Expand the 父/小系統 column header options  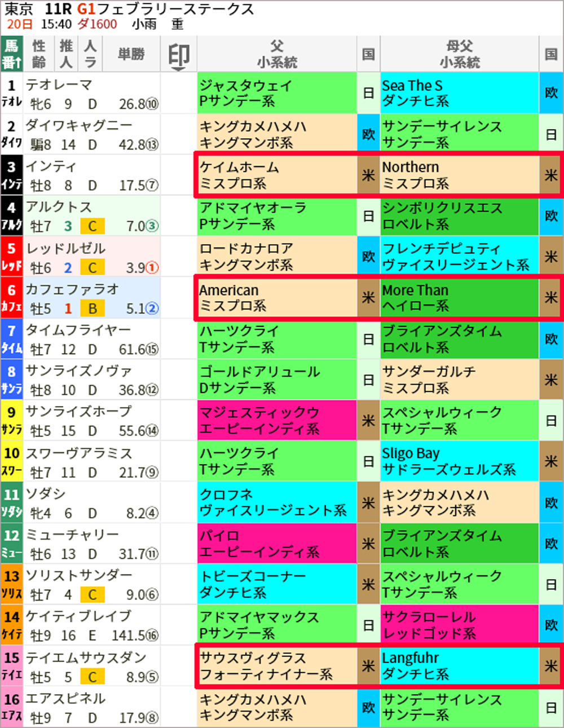point(276,54)
